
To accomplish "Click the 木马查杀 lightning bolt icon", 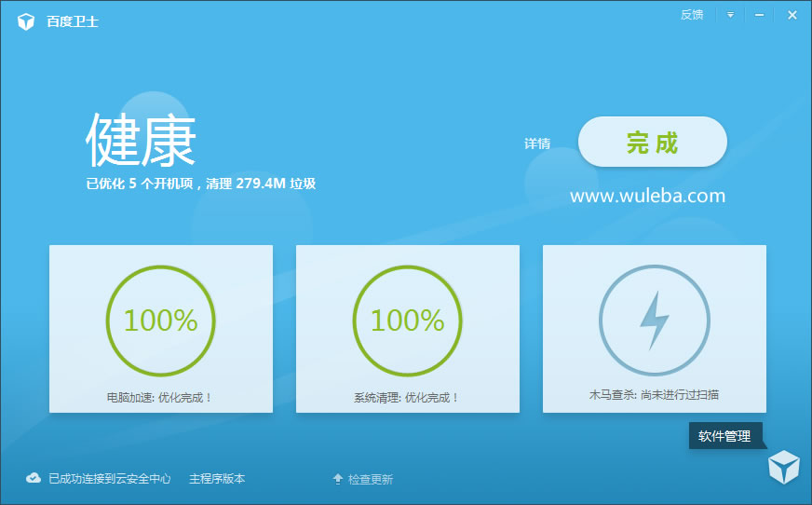I will tap(655, 321).
